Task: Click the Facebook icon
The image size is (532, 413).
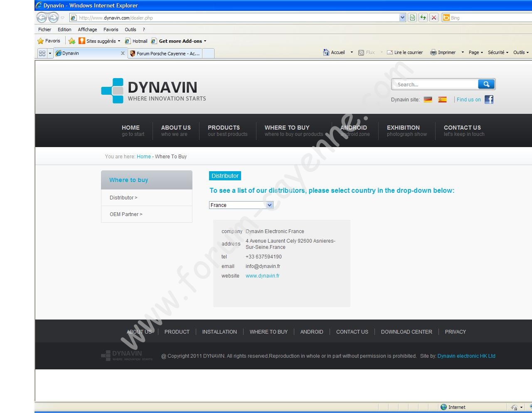Action: 489,99
